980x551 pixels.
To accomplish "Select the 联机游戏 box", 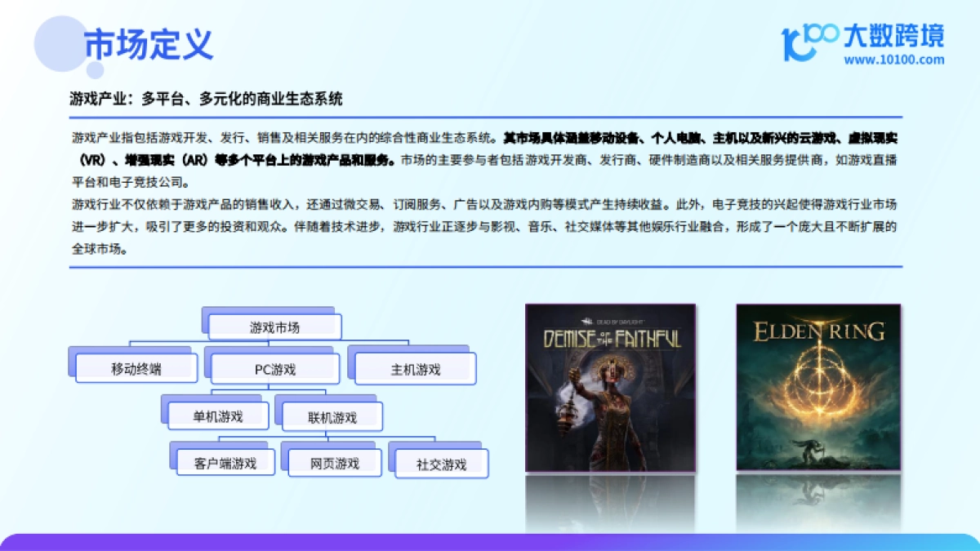I will (332, 415).
